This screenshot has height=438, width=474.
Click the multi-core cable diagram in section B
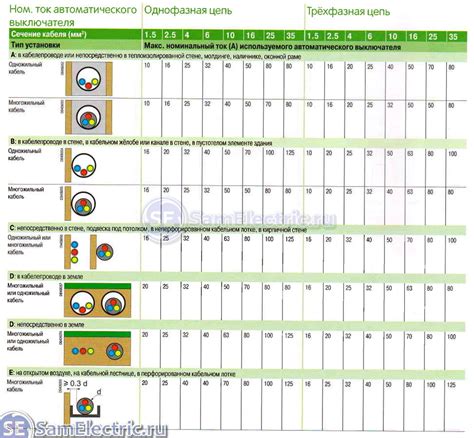81,203
